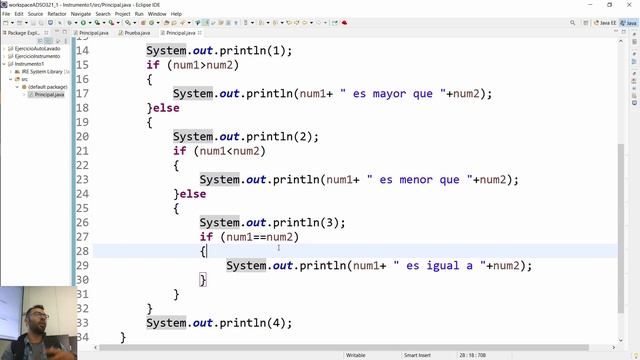Viewport: 640px width, 360px height.
Task: Click the Back navigation arrow icon
Action: tap(304, 23)
